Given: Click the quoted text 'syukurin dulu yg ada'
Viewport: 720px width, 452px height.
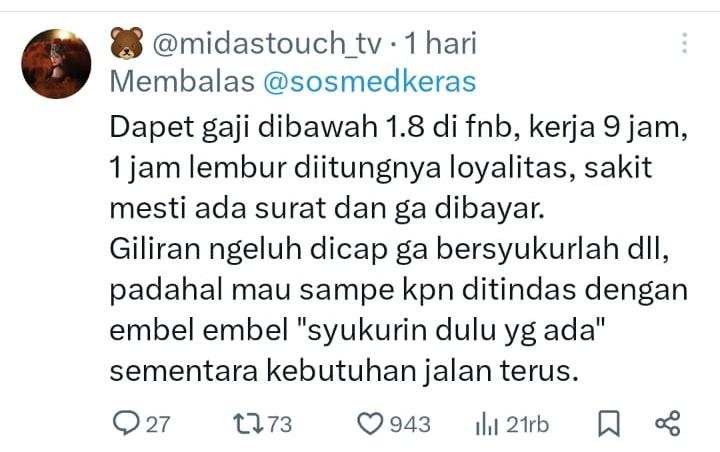Looking at the screenshot, I should pos(455,330).
